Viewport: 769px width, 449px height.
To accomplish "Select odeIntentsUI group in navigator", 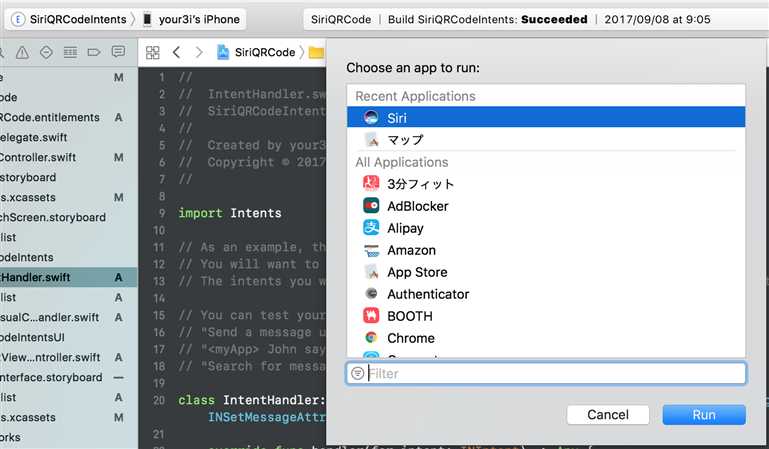I will click(32, 338).
